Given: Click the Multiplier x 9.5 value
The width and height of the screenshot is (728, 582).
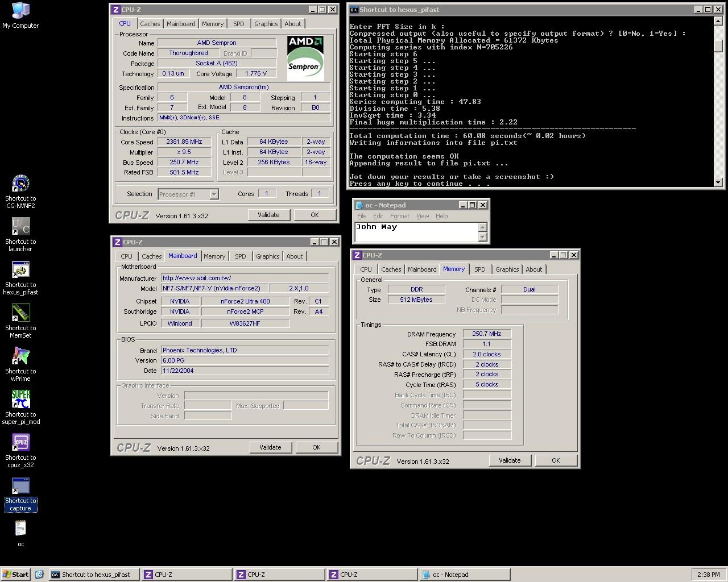Looking at the screenshot, I should [184, 152].
